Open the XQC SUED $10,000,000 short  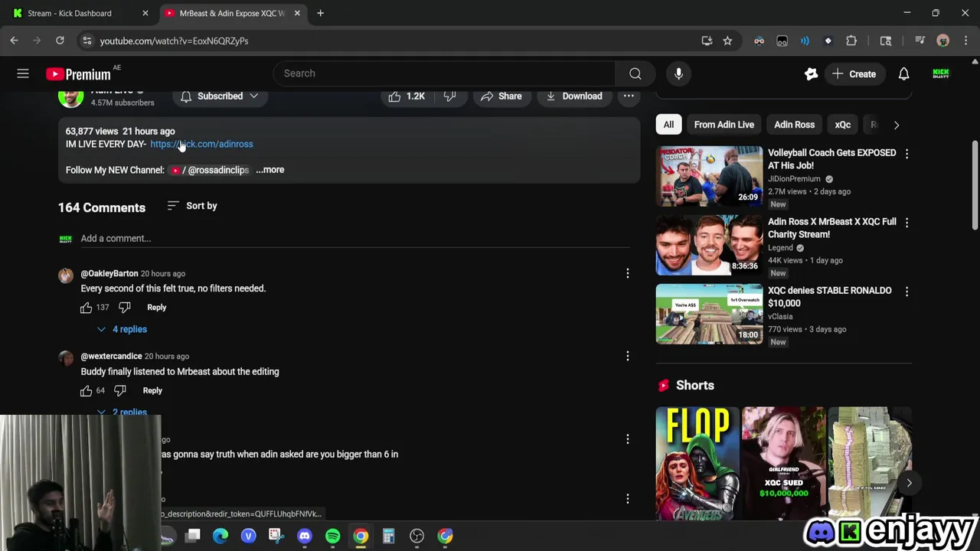pyautogui.click(x=783, y=463)
